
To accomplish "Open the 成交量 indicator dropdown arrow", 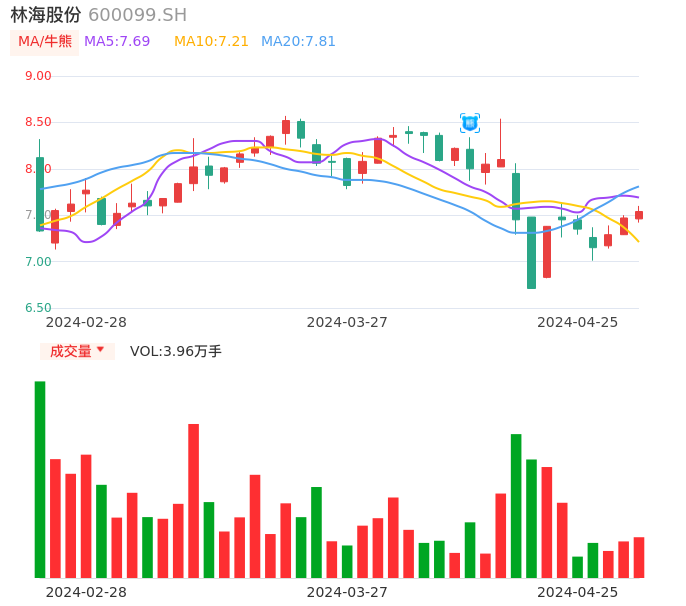I will coord(100,350).
